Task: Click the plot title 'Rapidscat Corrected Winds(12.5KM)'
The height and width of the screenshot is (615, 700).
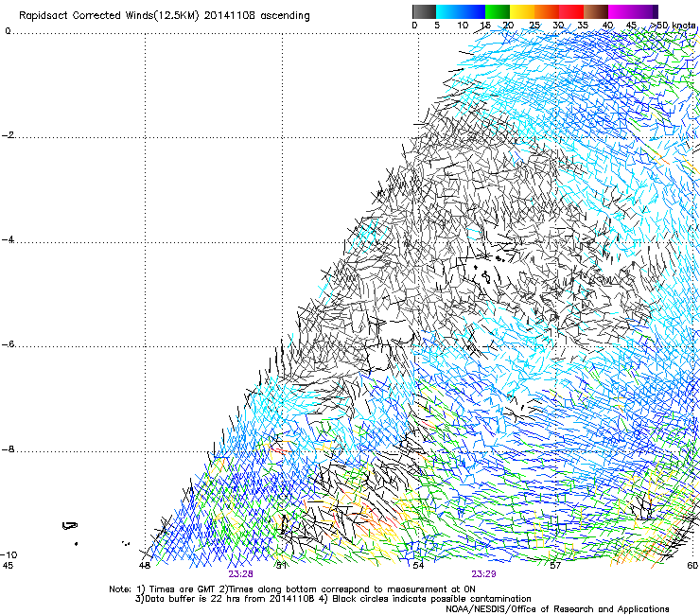Action: 109,16
